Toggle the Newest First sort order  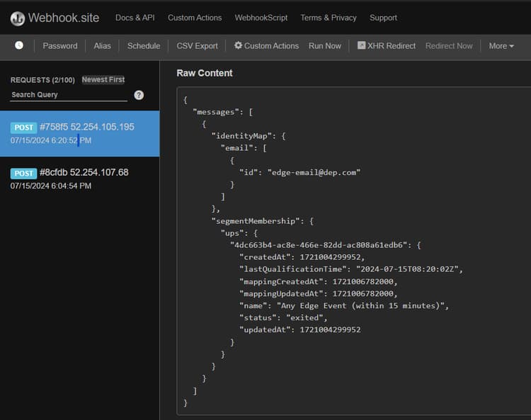pos(103,79)
